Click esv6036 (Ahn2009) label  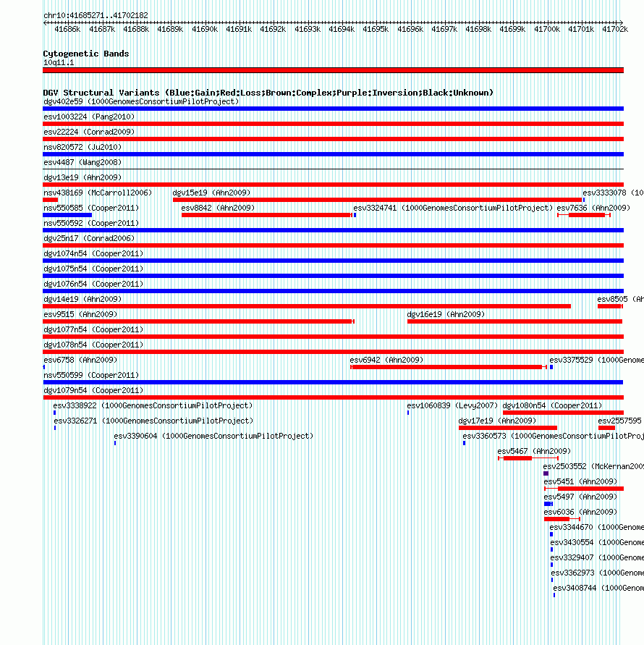tap(580, 513)
